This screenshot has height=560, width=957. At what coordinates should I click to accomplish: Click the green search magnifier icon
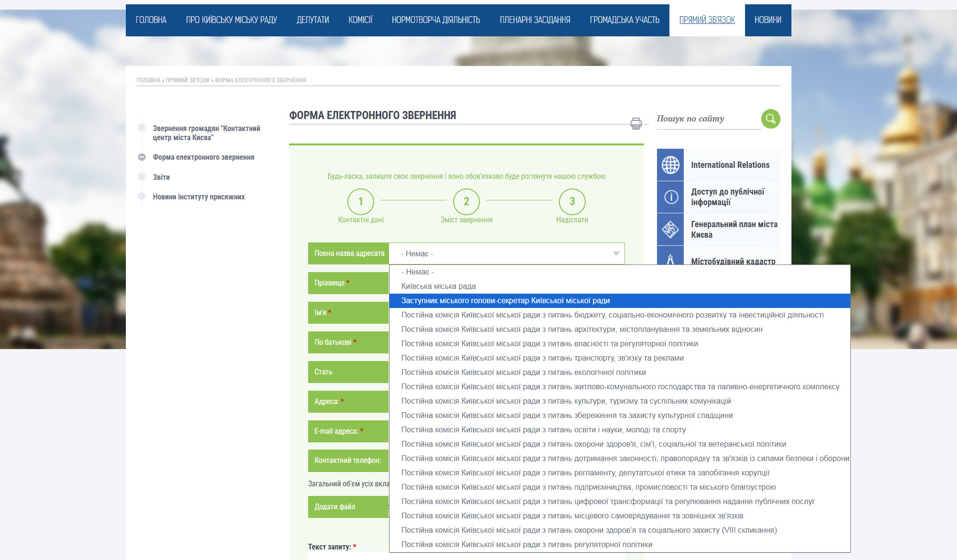(x=770, y=119)
